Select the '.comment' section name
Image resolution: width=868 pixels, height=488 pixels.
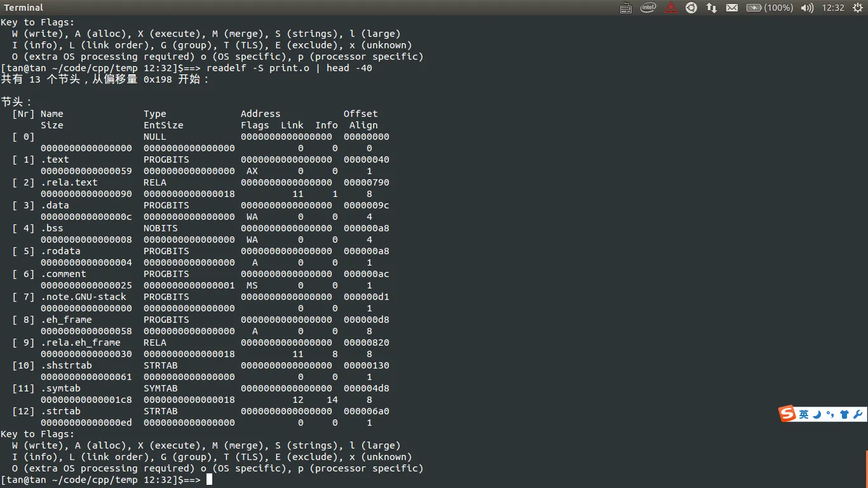64,274
